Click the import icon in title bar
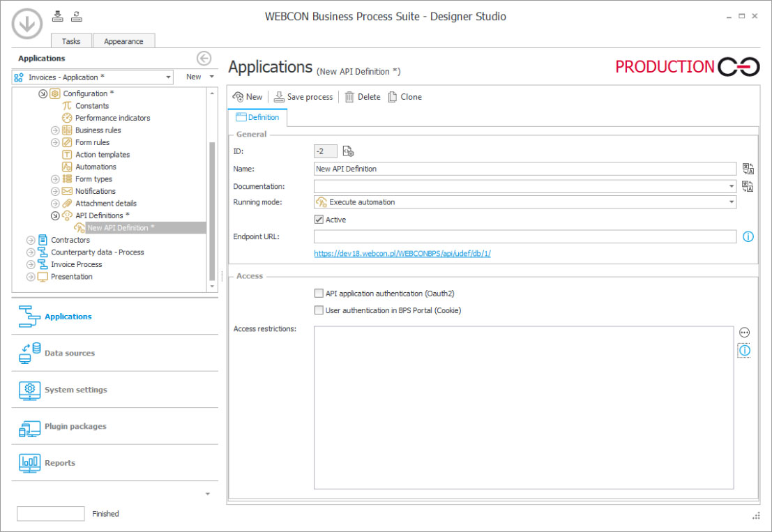The height and width of the screenshot is (532, 772). (58, 16)
